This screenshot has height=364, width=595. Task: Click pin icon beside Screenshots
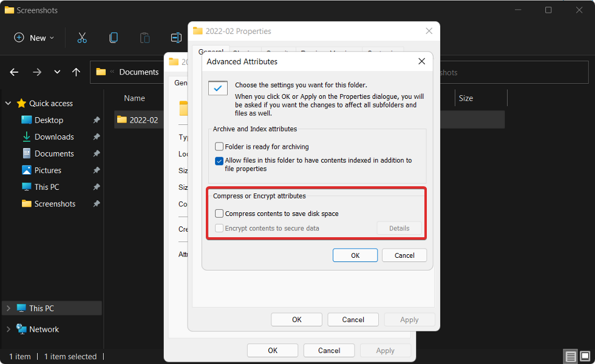pyautogui.click(x=97, y=204)
